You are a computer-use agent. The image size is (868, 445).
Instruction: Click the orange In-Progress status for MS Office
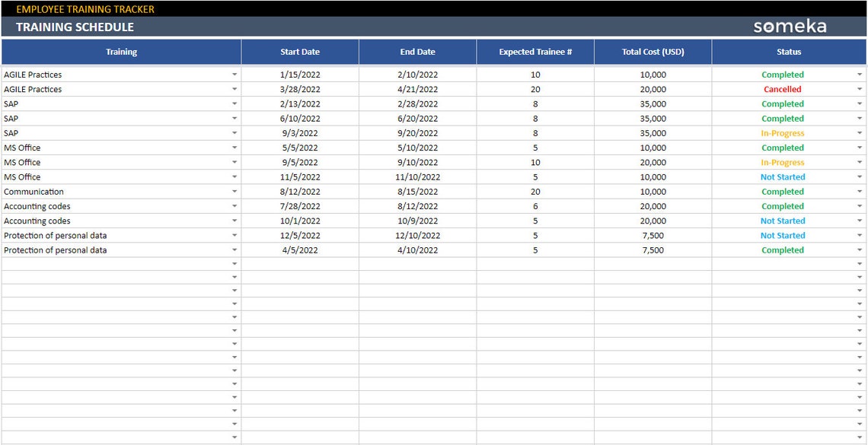[x=783, y=162]
